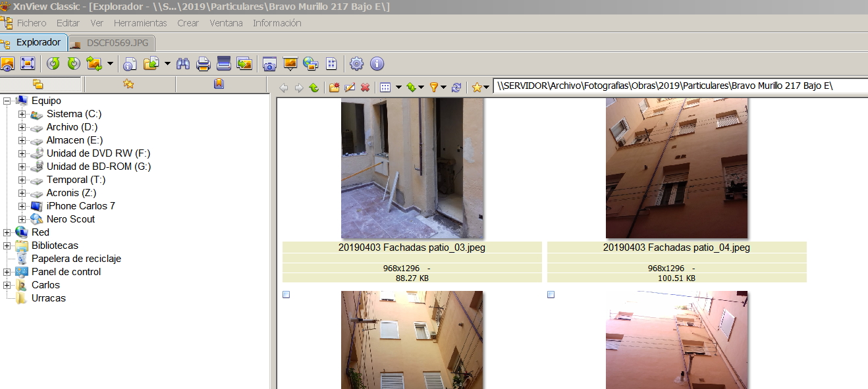Select Papelera de reciclaje in tree
This screenshot has width=868, height=389.
pos(76,259)
